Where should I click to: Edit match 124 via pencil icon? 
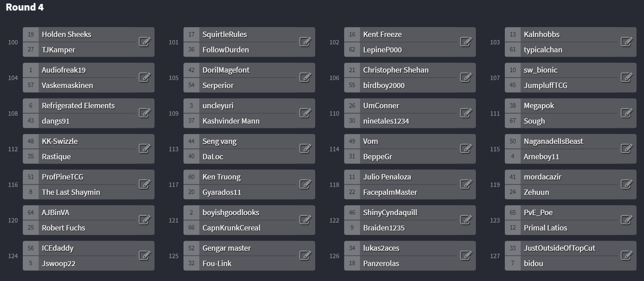145,255
